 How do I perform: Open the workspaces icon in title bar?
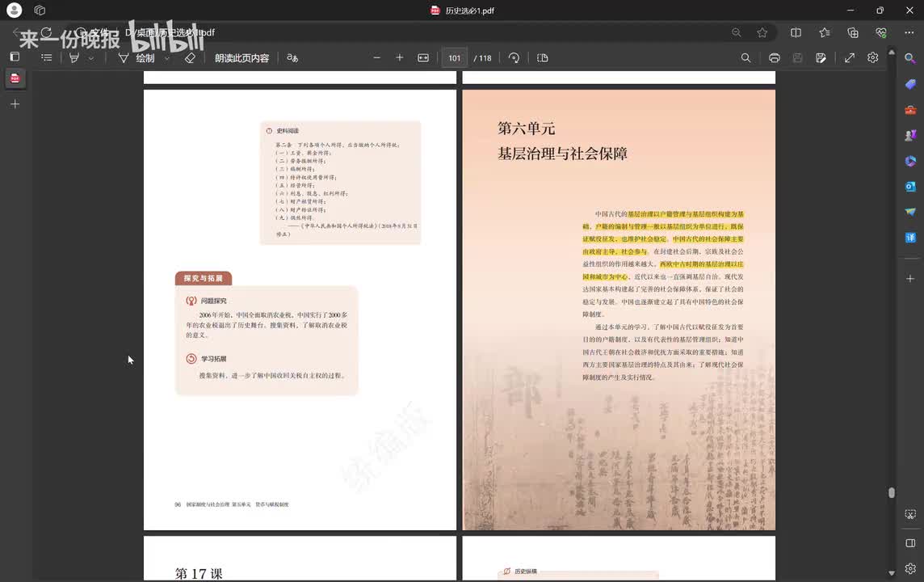40,10
